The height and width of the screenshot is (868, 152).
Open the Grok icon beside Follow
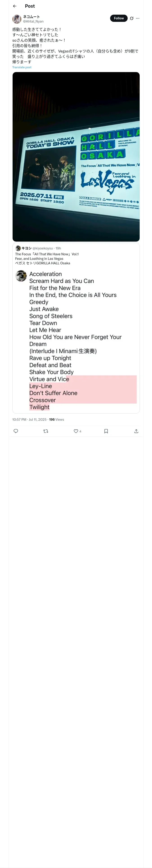[132, 18]
